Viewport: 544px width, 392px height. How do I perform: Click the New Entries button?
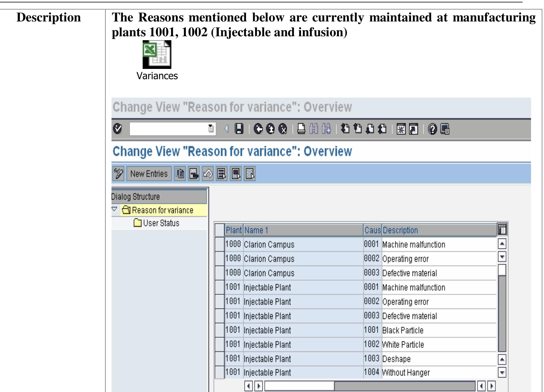coord(149,174)
